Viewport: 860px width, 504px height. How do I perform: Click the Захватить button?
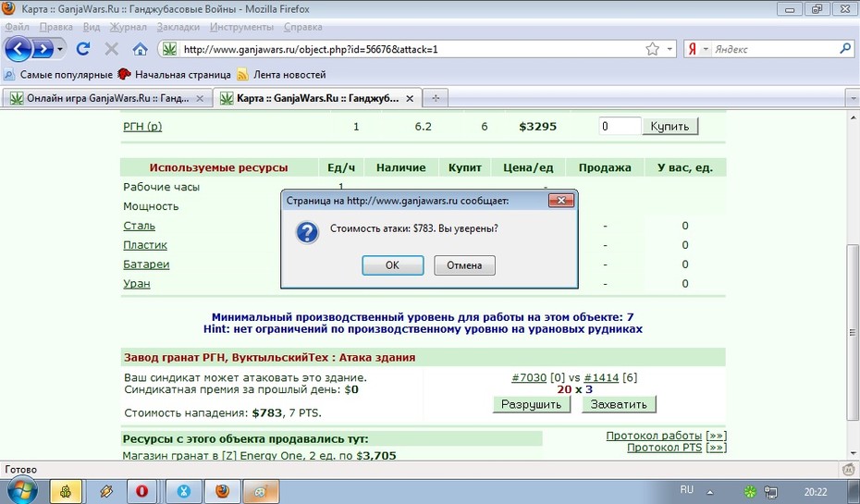(x=619, y=404)
